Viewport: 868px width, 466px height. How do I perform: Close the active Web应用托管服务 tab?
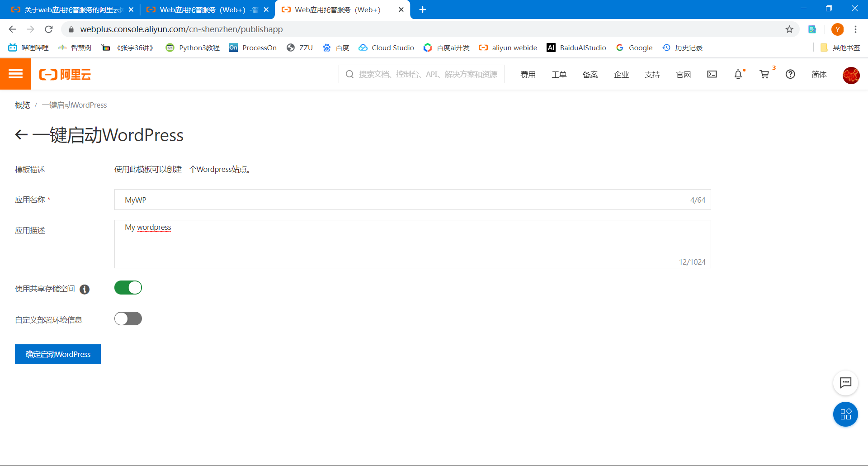pos(401,10)
